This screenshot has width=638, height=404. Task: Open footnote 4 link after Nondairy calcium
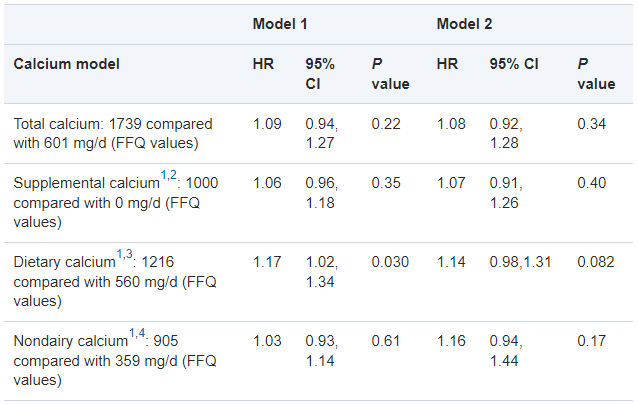(x=143, y=334)
